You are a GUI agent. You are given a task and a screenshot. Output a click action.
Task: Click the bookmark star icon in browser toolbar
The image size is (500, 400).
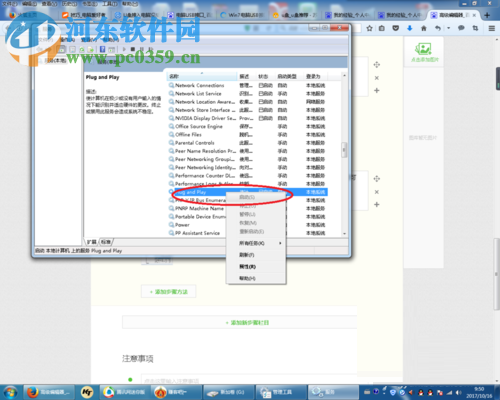coord(369,28)
